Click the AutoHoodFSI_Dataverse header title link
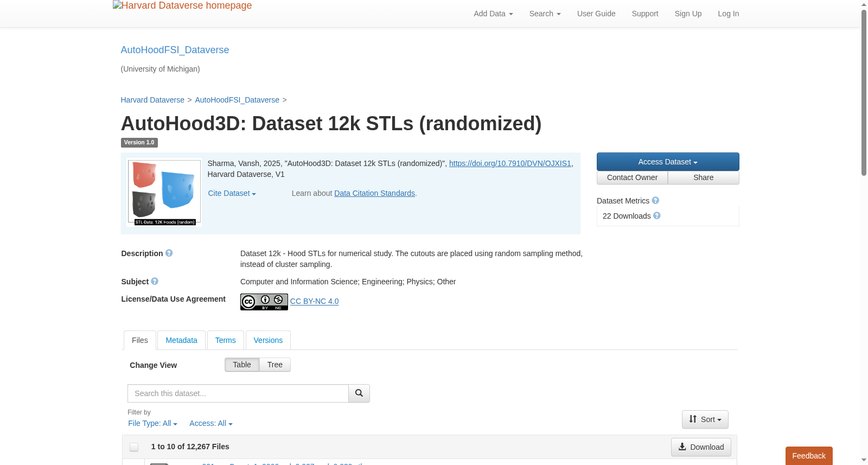 pos(175,50)
